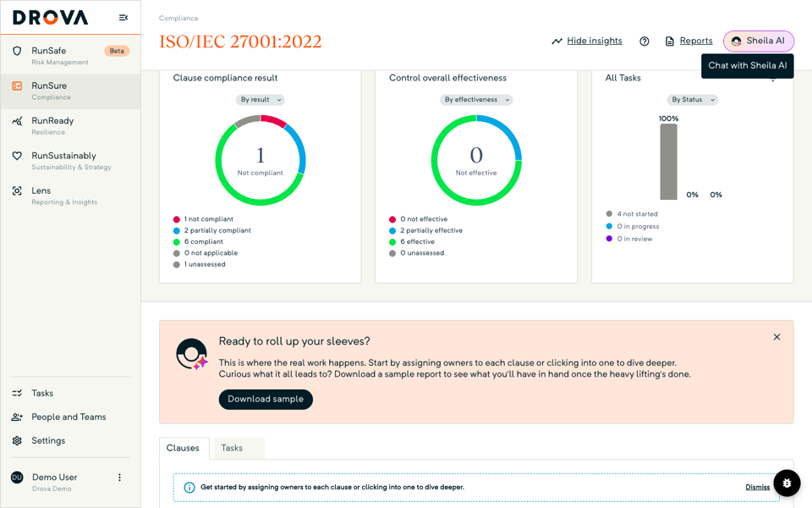Open the By effectiveness dropdown
The width and height of the screenshot is (812, 508).
pyautogui.click(x=476, y=100)
